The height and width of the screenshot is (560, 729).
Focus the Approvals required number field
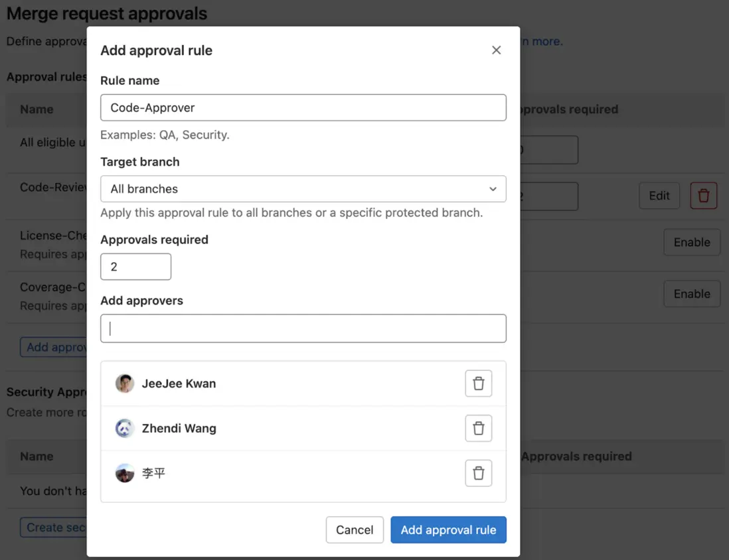pos(135,267)
